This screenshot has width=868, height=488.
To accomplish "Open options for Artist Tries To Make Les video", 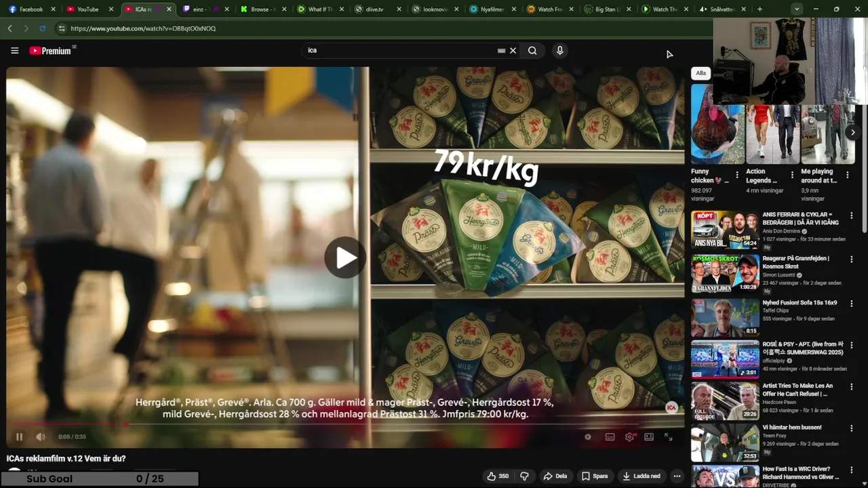I will 852,386.
